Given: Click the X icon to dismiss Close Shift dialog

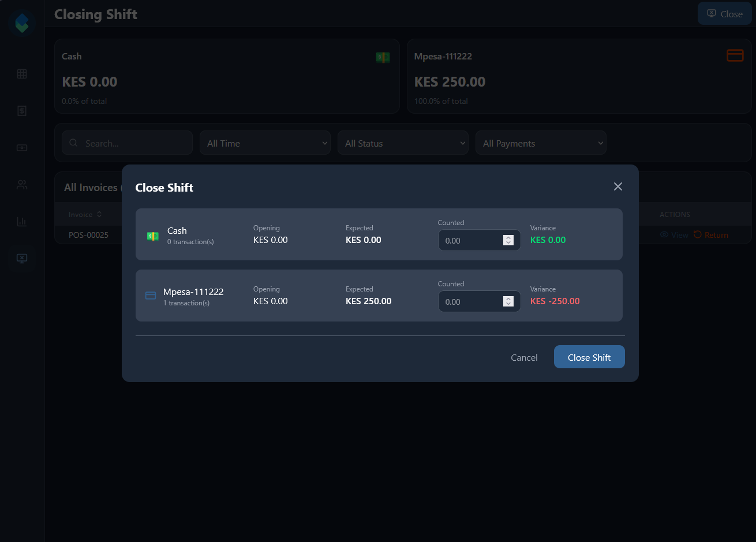Looking at the screenshot, I should coord(618,186).
